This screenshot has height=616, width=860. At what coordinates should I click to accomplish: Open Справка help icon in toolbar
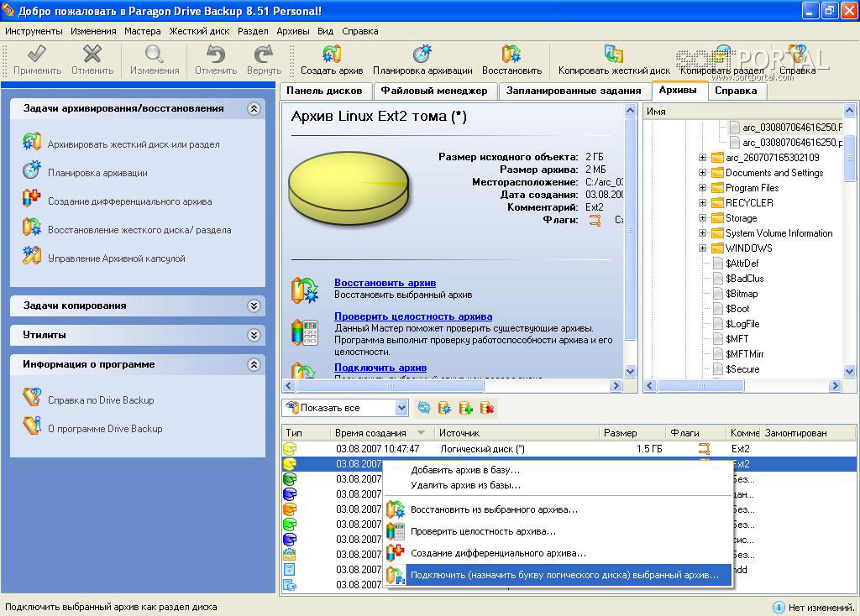[797, 54]
